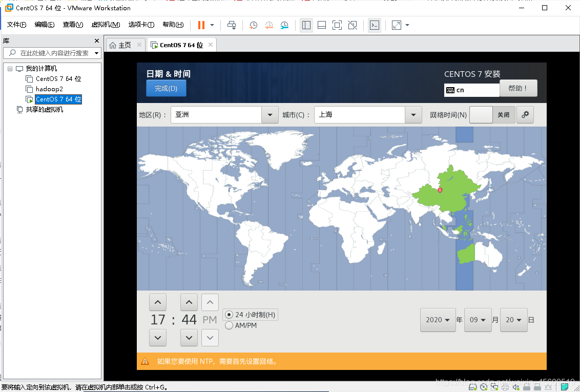Open the stretch guest display options arrow
Viewport: 580px width, 392px height.
coord(407,25)
